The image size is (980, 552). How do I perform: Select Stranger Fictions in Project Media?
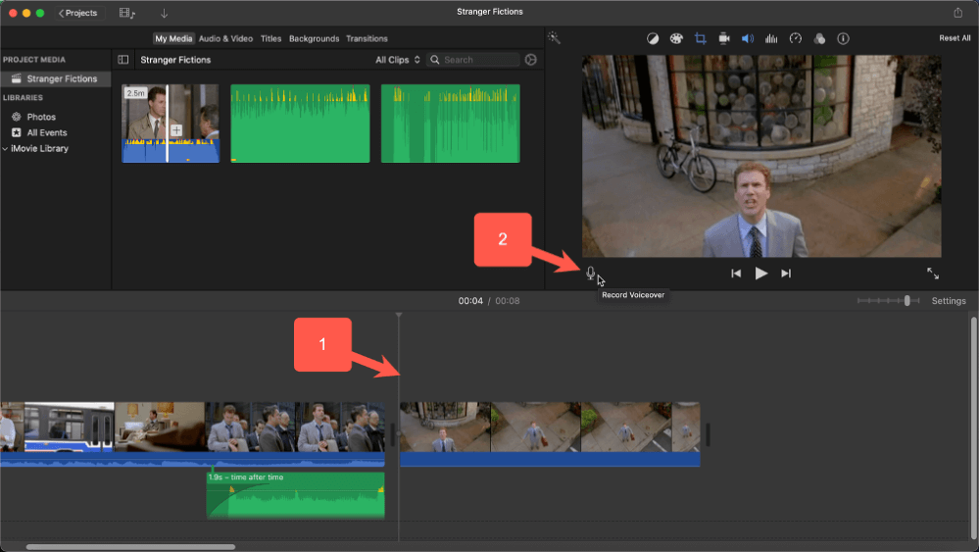coord(56,78)
